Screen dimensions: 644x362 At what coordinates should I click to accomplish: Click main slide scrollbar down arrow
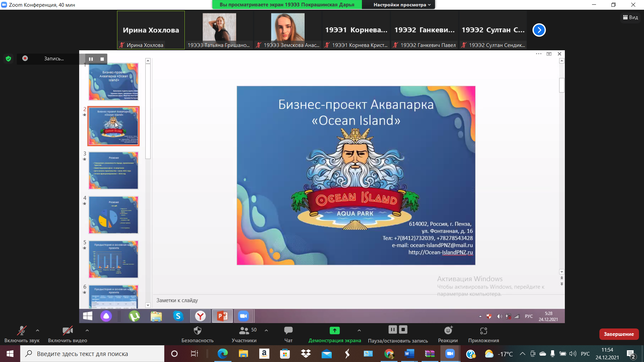(562, 272)
